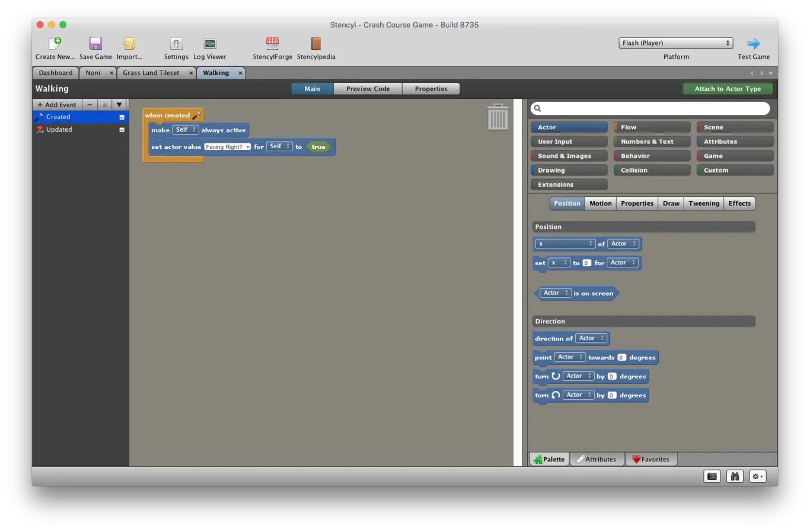Open the Facing Right? attribute dropdown
The height and width of the screenshot is (532, 810).
227,147
